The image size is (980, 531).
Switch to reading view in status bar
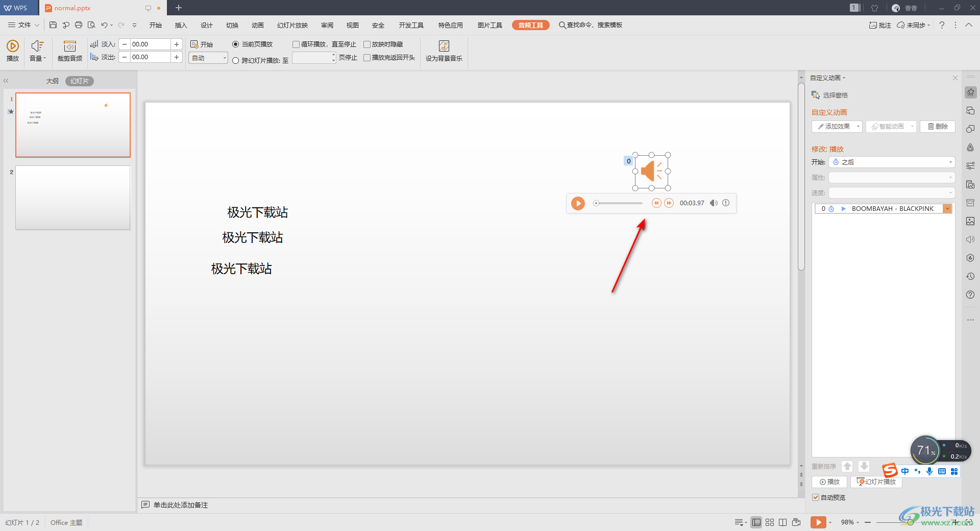coord(782,522)
